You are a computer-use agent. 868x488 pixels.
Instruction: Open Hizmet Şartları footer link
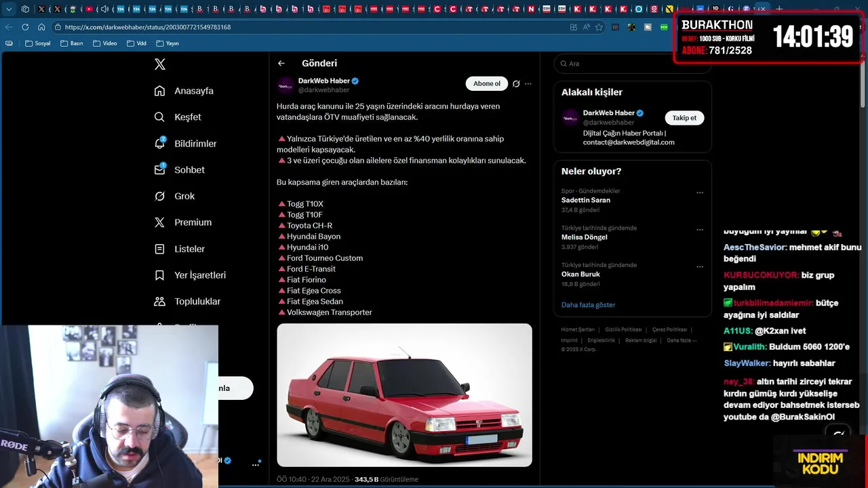pyautogui.click(x=578, y=330)
